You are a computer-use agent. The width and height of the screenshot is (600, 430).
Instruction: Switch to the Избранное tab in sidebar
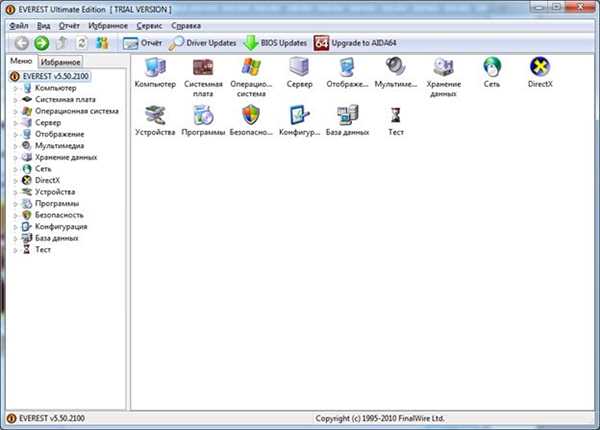(60, 62)
